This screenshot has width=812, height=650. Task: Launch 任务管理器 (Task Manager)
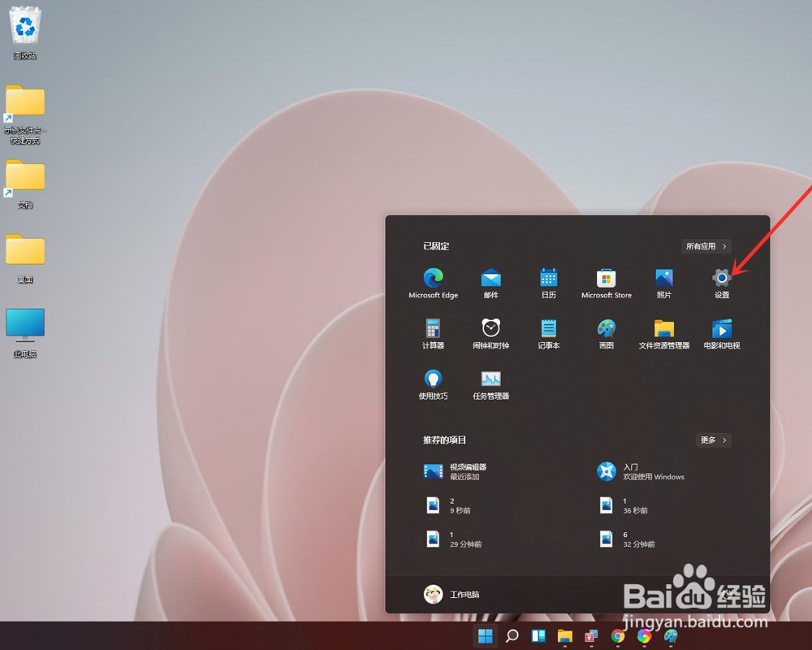(x=491, y=384)
